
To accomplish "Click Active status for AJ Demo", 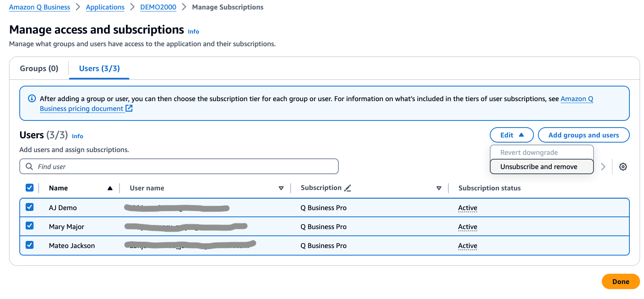I will [468, 208].
